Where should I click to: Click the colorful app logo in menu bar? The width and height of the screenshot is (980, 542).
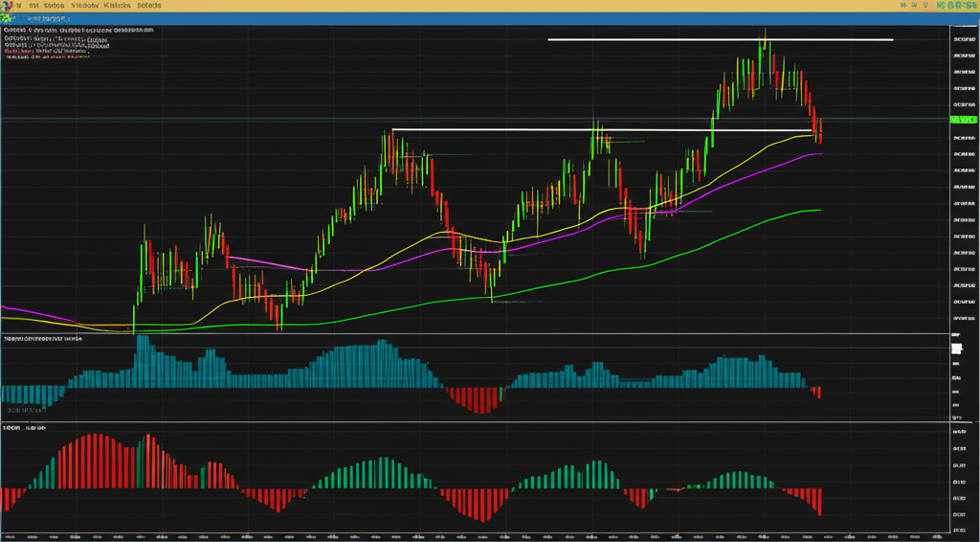click(7, 5)
